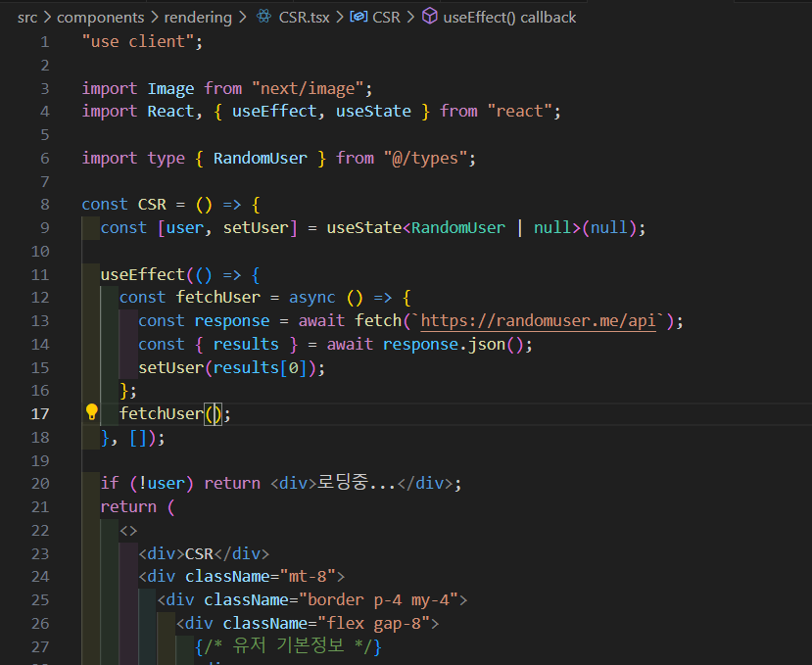Click line number 17 in gutter

coord(40,414)
